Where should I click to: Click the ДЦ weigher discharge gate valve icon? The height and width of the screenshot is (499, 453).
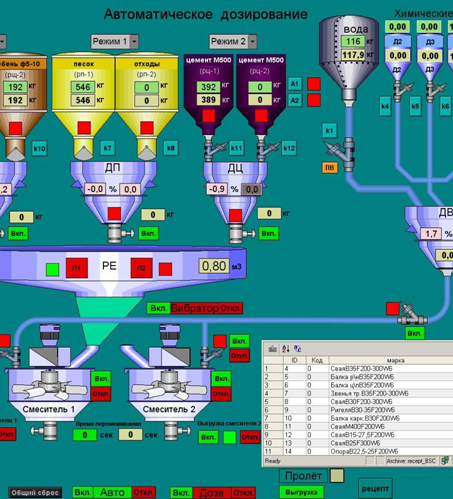click(x=241, y=233)
